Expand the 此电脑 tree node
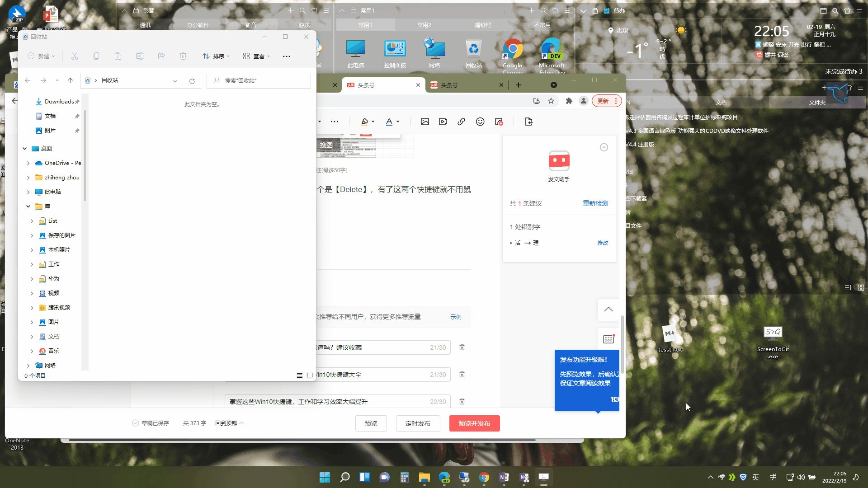The width and height of the screenshot is (868, 488). [x=28, y=192]
